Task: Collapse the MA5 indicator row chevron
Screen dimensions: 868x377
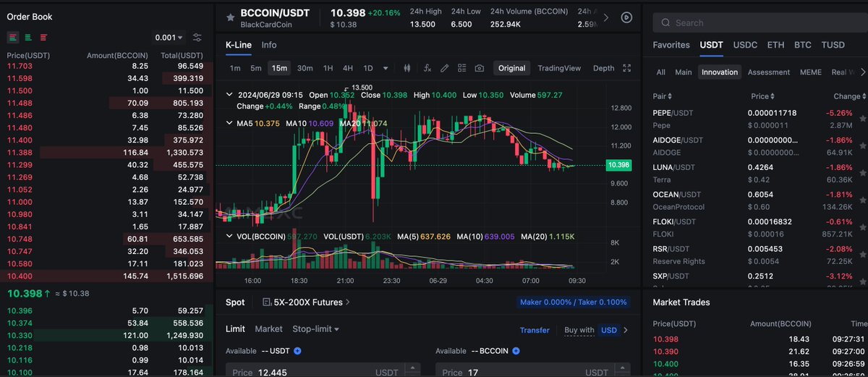Action: point(229,124)
